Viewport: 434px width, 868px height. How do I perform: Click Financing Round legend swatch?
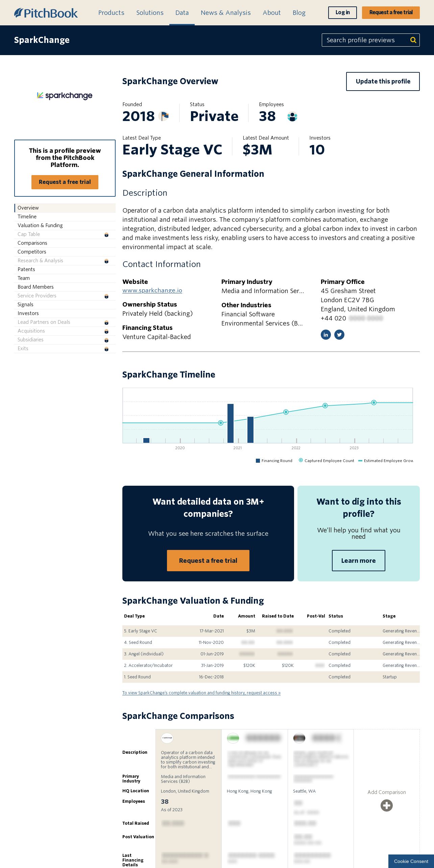tap(258, 461)
